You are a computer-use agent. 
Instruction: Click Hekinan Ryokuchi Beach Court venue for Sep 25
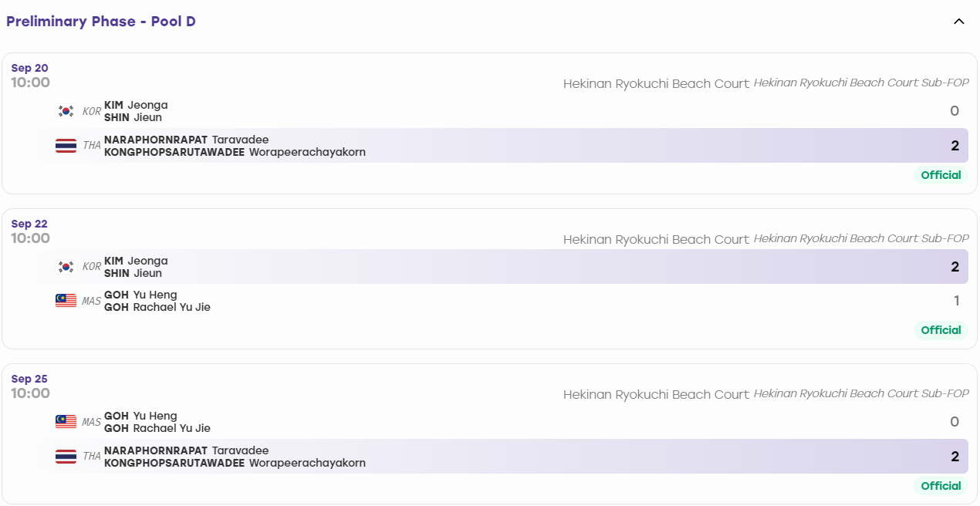656,394
